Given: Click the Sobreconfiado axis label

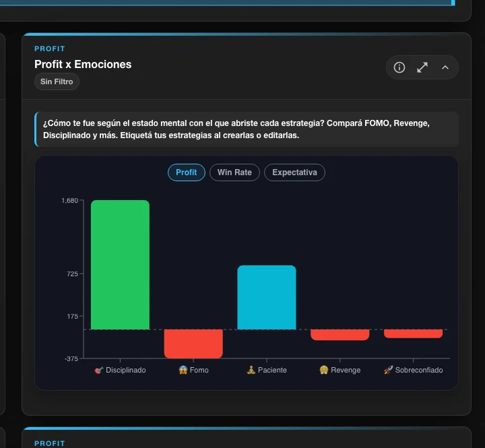Looking at the screenshot, I should tap(419, 370).
